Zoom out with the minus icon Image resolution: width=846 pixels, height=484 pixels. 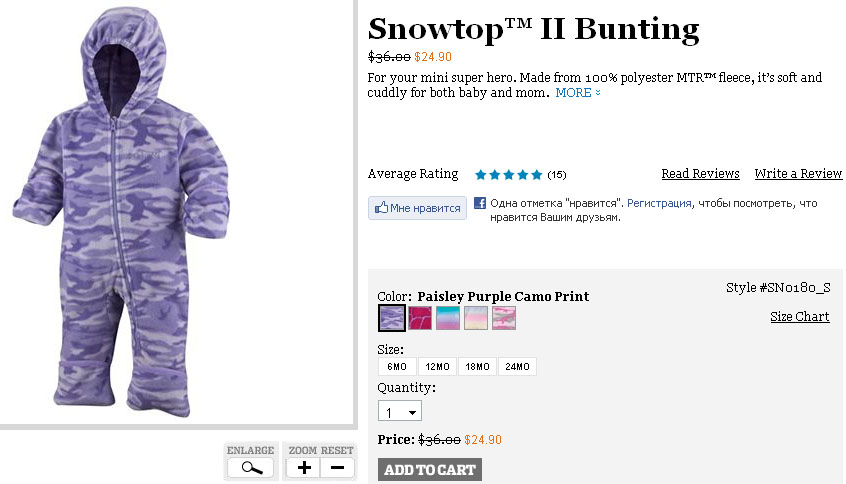pyautogui.click(x=338, y=468)
